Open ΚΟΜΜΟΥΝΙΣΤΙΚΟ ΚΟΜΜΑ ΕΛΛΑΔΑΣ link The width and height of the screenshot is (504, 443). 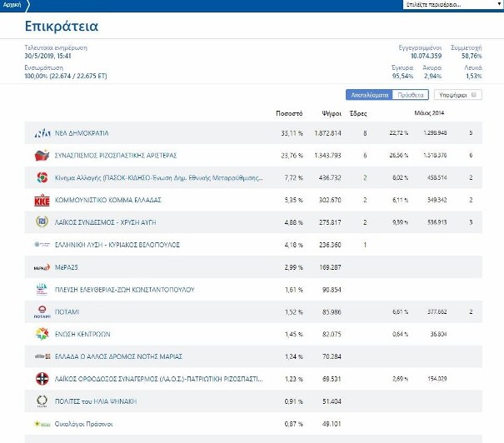[108, 200]
